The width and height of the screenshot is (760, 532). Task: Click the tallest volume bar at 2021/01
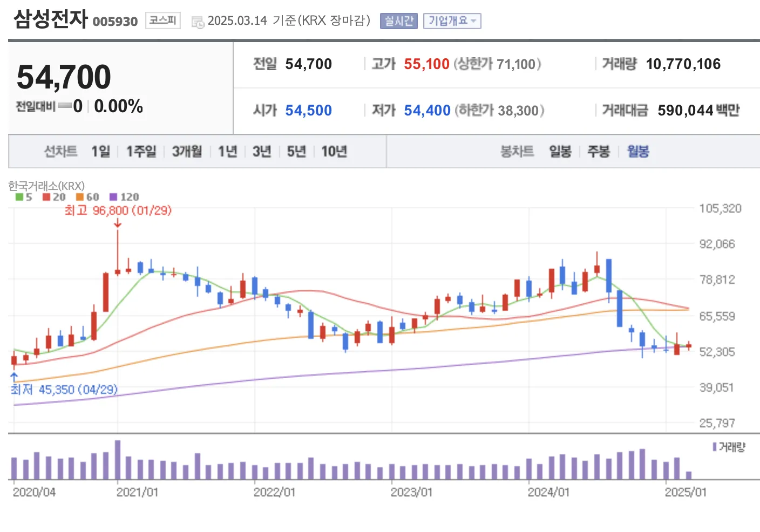click(118, 460)
